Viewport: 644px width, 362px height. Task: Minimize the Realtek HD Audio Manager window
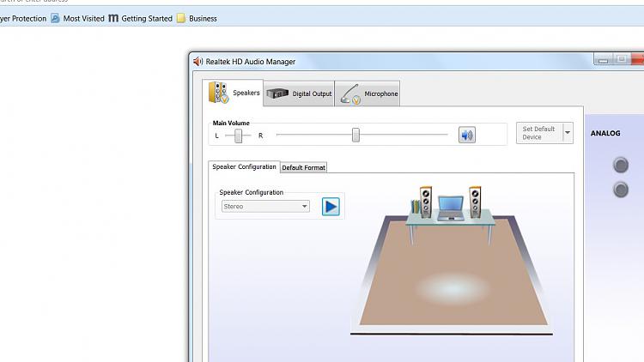[x=603, y=60]
